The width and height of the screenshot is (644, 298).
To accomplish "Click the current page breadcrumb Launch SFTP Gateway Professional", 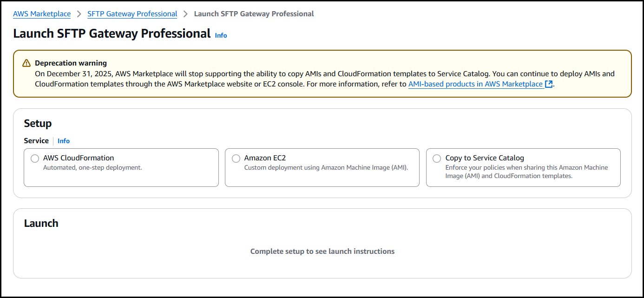I will 254,14.
